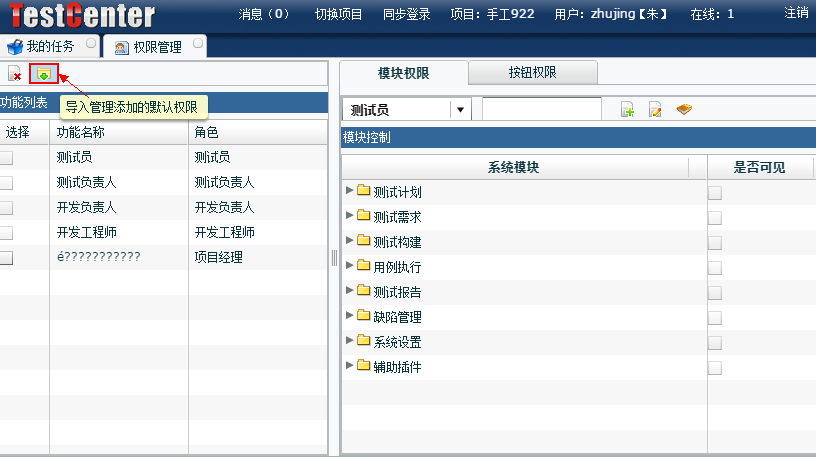Switch to the 模块权限 tab
816x458 pixels.
[x=404, y=72]
